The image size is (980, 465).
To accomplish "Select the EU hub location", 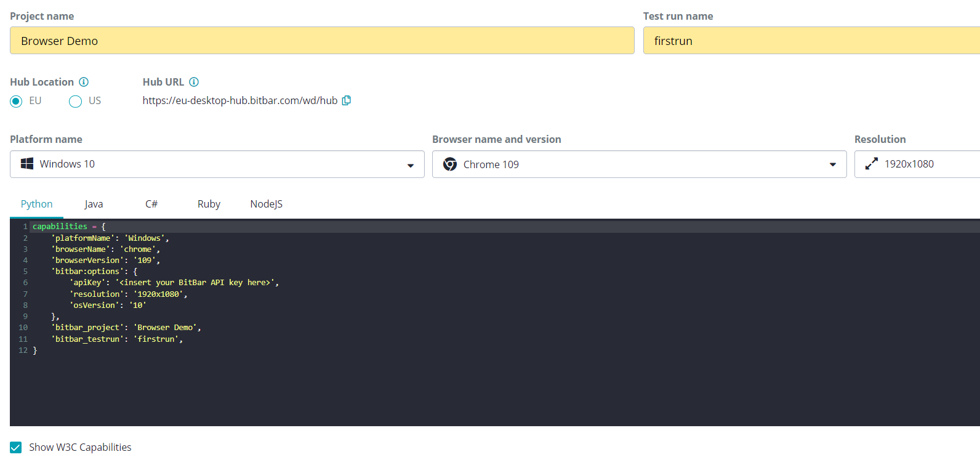I will (x=16, y=101).
